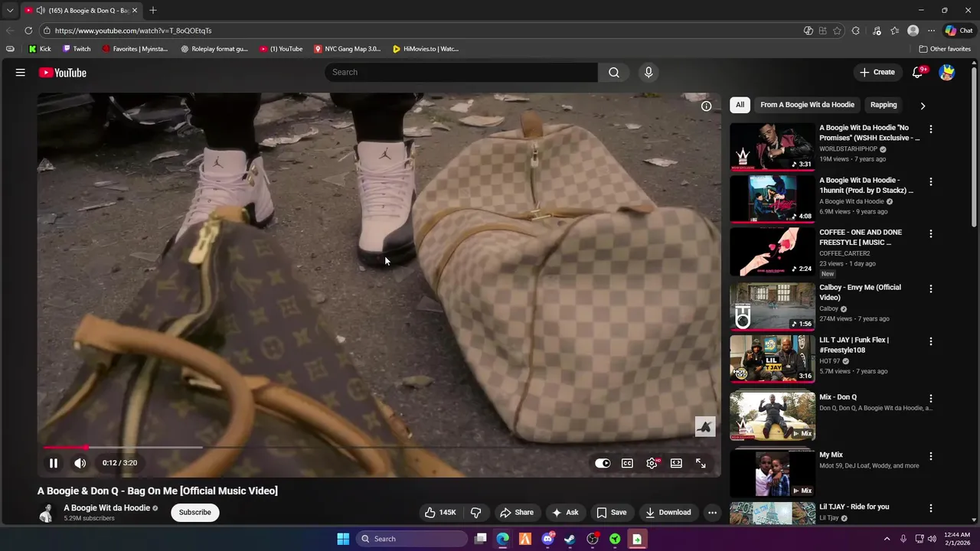Image resolution: width=980 pixels, height=551 pixels.
Task: Click the channel avatar below video
Action: pyautogui.click(x=47, y=513)
